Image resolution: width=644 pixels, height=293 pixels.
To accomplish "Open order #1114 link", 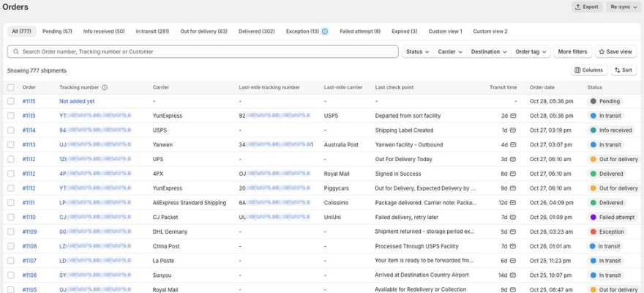I will coord(29,130).
